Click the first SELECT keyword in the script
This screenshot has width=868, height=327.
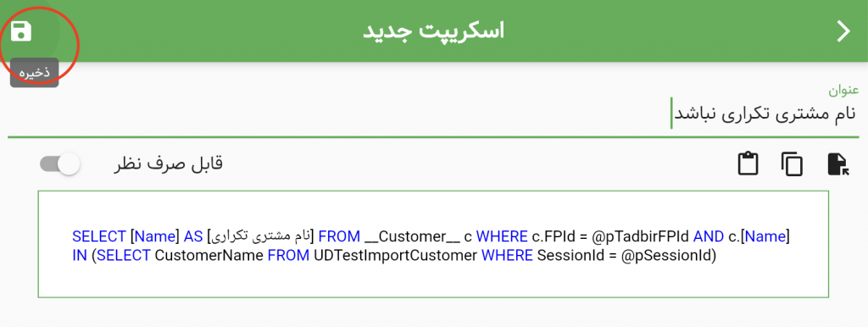click(x=99, y=237)
